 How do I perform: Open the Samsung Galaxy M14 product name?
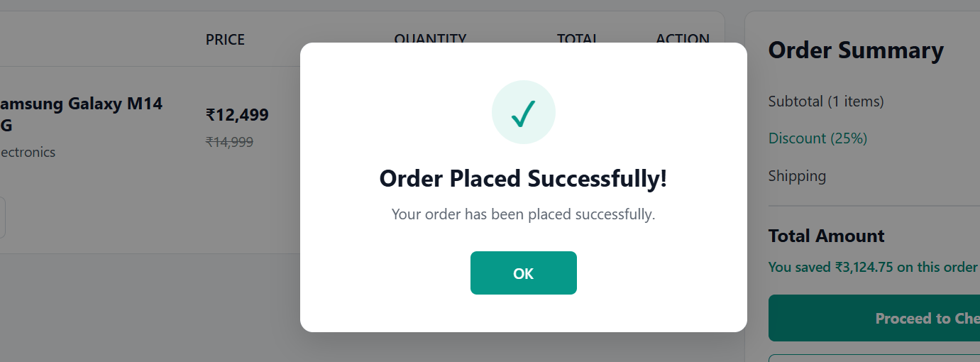click(81, 114)
